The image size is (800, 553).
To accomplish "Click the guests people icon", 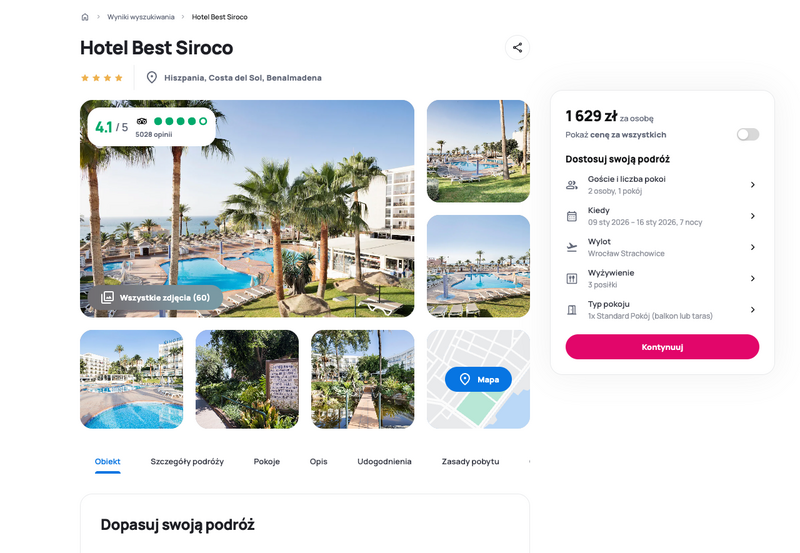I will pos(572,185).
